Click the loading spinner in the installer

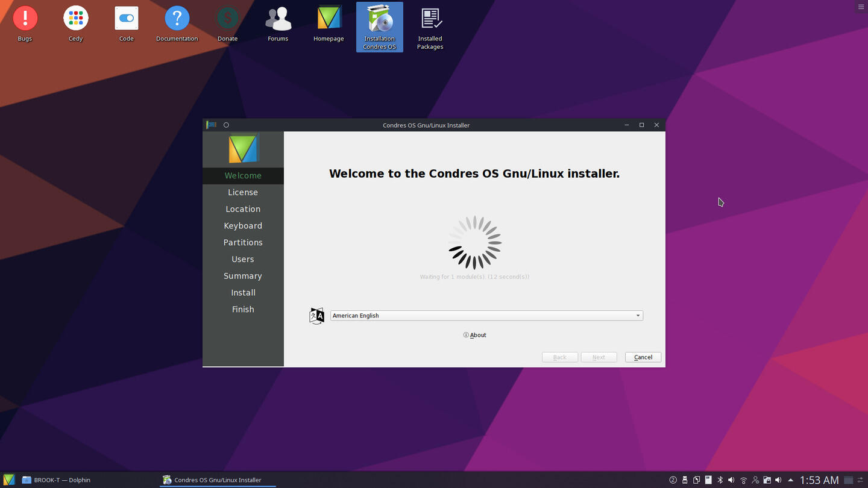tap(475, 242)
